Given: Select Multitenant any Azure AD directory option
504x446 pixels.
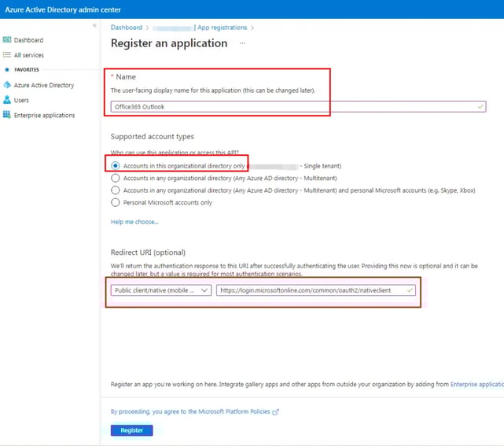Looking at the screenshot, I should 116,179.
